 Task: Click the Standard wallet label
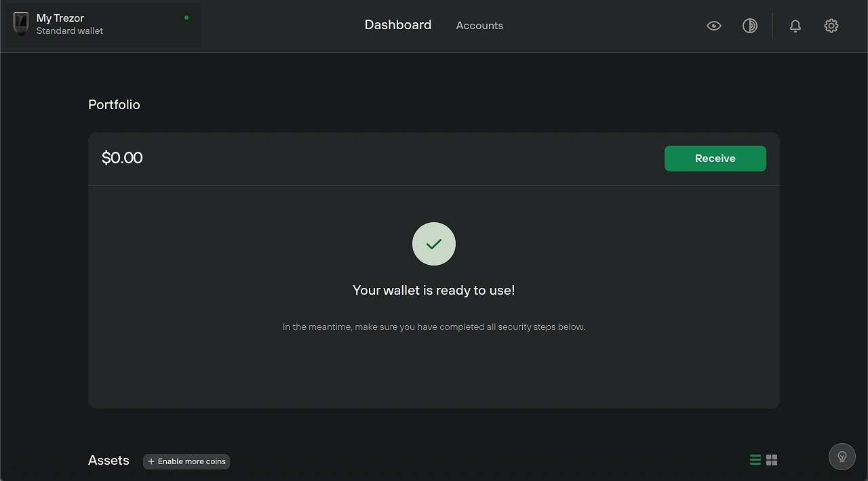coord(70,31)
